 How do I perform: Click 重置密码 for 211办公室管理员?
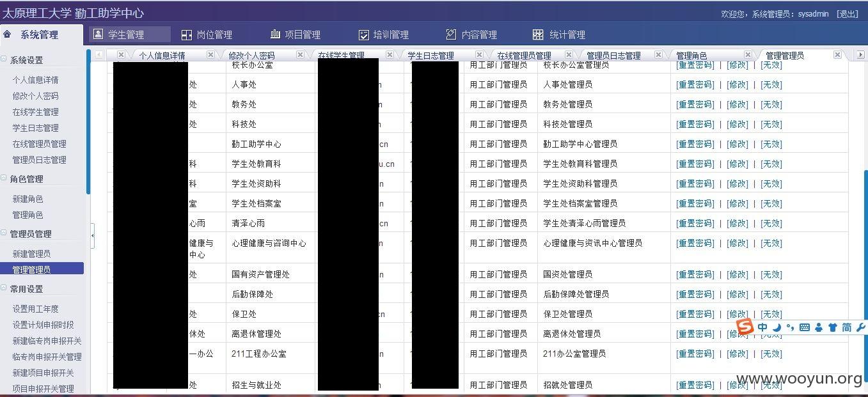pyautogui.click(x=695, y=354)
